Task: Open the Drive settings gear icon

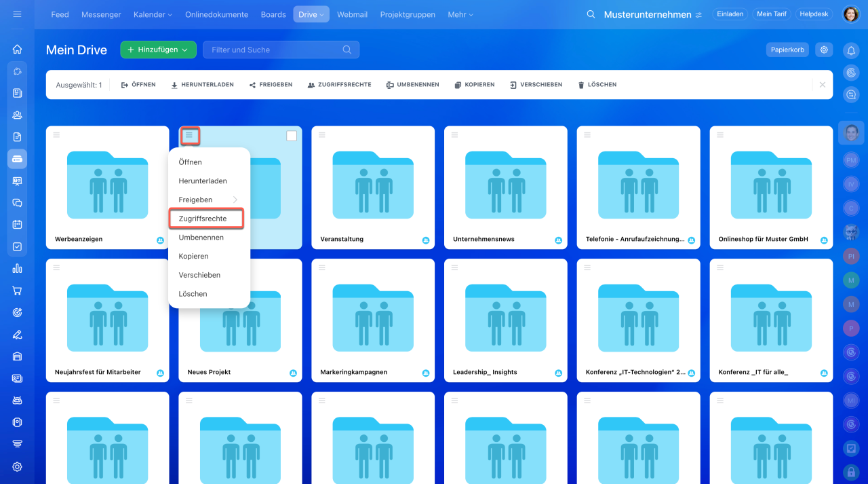Action: (824, 50)
